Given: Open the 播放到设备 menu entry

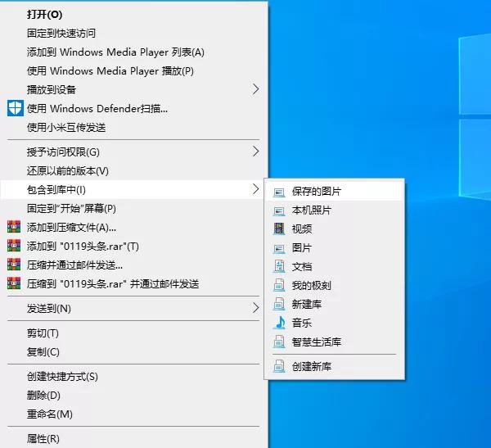Looking at the screenshot, I should point(134,89).
